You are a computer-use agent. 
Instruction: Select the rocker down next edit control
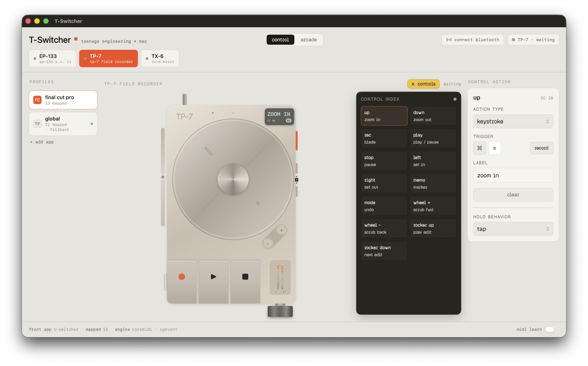pyautogui.click(x=384, y=251)
